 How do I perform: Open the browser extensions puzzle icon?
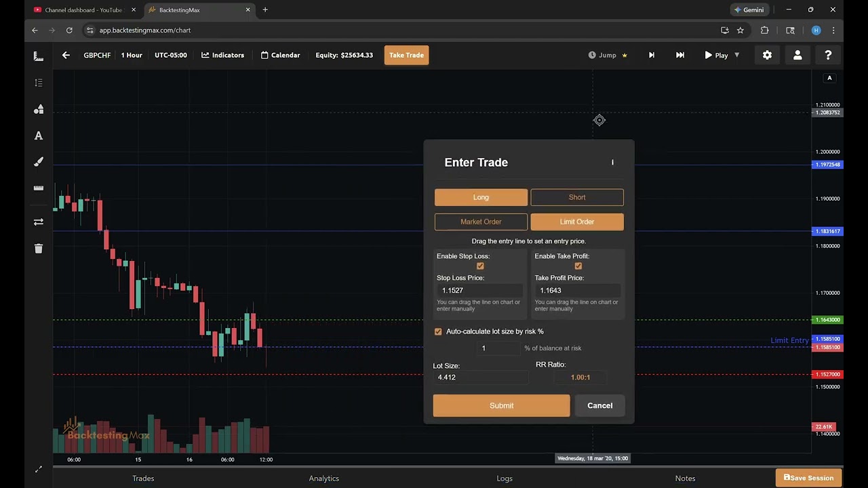click(x=765, y=30)
